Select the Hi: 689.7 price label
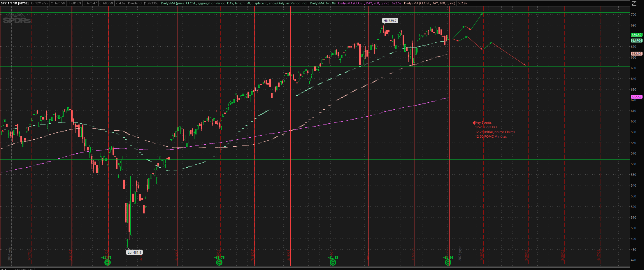Screen dimensions: 644x270 point(390,20)
